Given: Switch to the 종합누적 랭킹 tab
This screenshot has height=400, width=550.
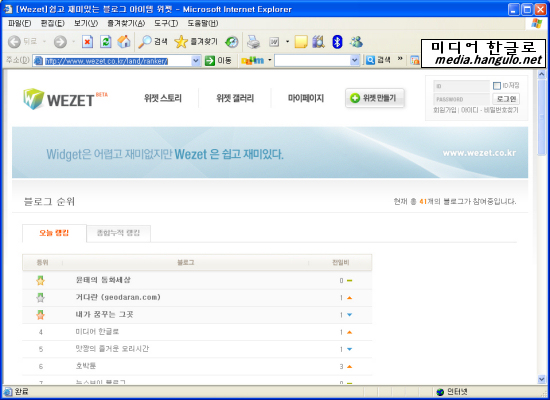Looking at the screenshot, I should (119, 233).
